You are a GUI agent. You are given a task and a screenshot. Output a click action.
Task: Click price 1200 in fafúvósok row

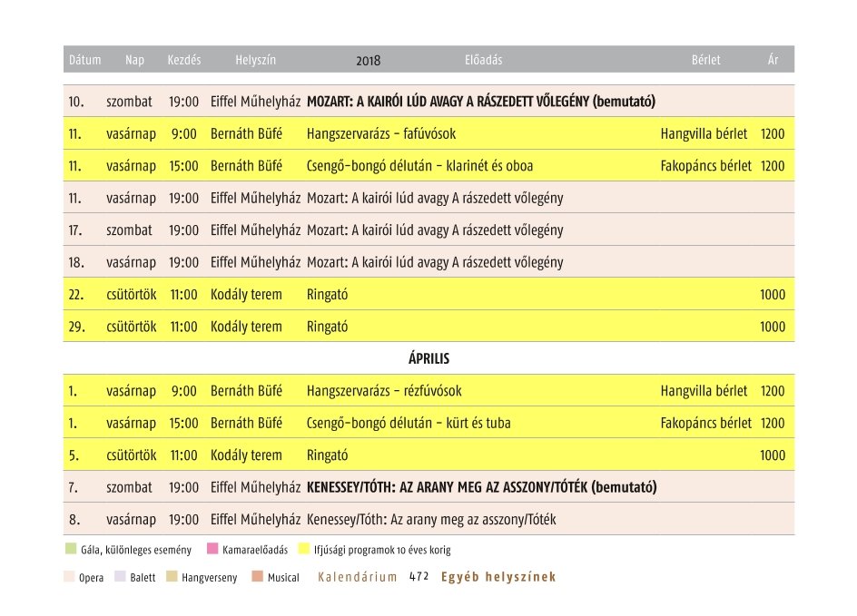click(773, 133)
